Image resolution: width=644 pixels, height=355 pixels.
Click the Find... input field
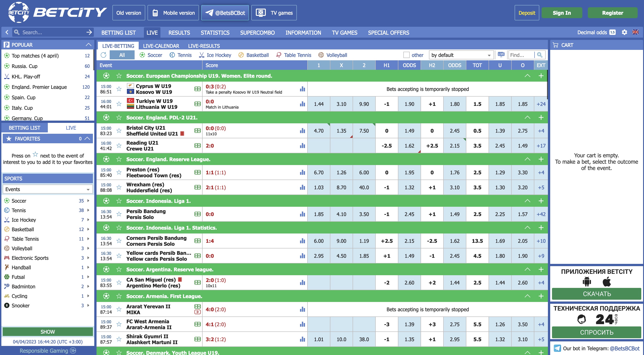click(x=521, y=55)
